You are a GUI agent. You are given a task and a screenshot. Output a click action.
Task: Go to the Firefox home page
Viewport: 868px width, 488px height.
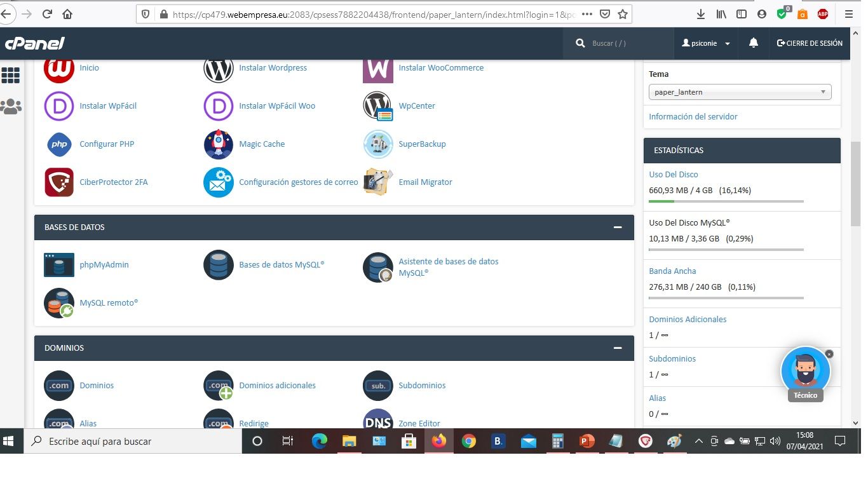[67, 14]
